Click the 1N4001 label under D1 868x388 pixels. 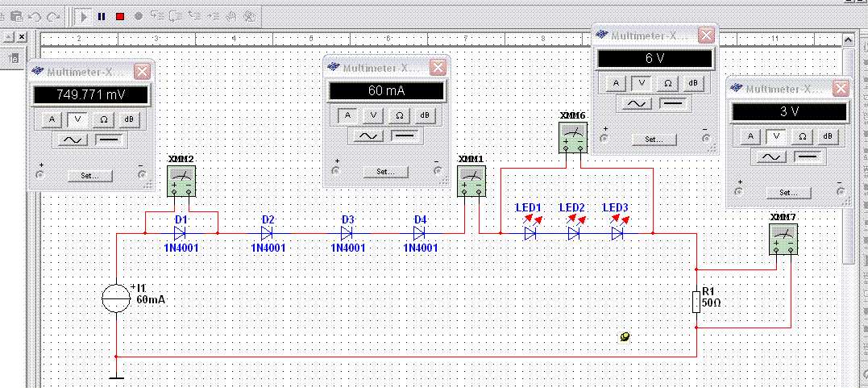(181, 248)
